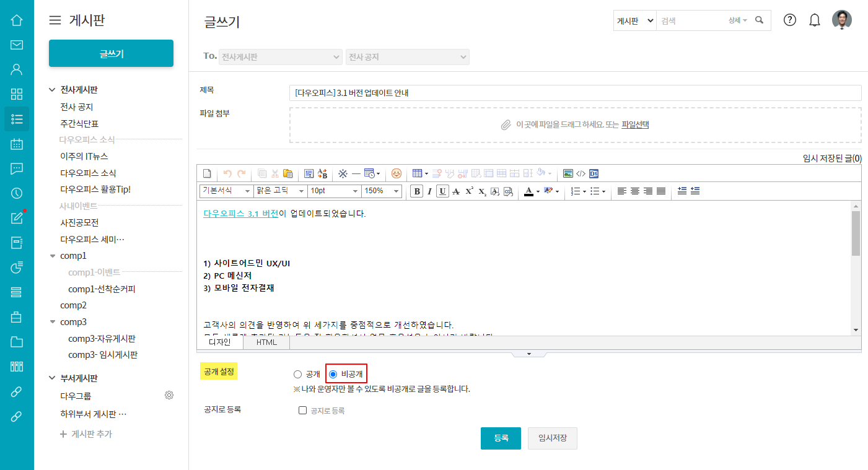Click the Bold formatting icon
This screenshot has height=470, width=868.
(417, 191)
